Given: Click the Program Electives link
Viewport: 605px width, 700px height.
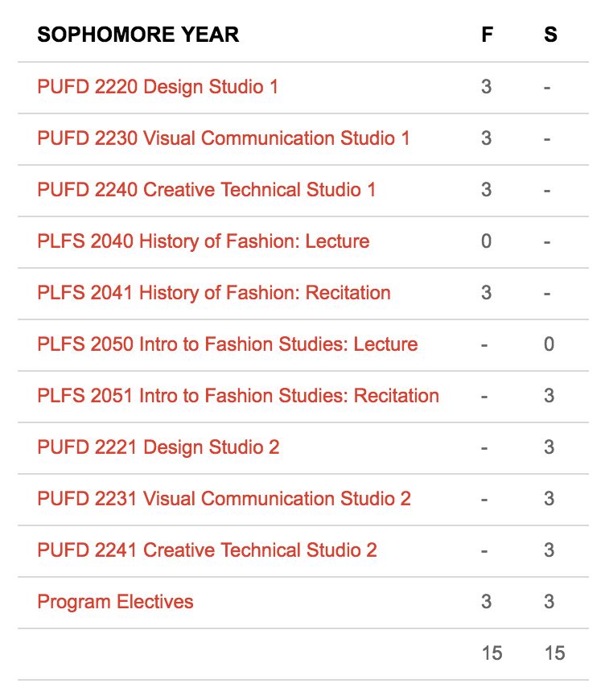Looking at the screenshot, I should point(115,602).
